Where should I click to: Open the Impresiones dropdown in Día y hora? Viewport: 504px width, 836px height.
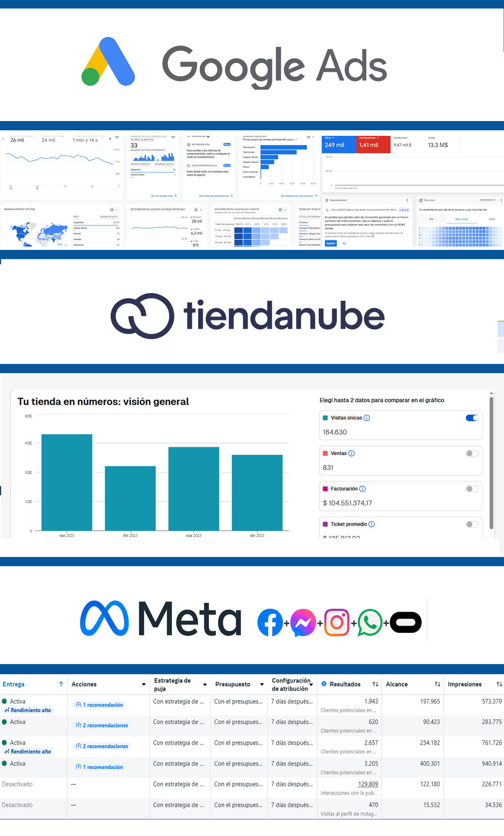tap(487, 200)
